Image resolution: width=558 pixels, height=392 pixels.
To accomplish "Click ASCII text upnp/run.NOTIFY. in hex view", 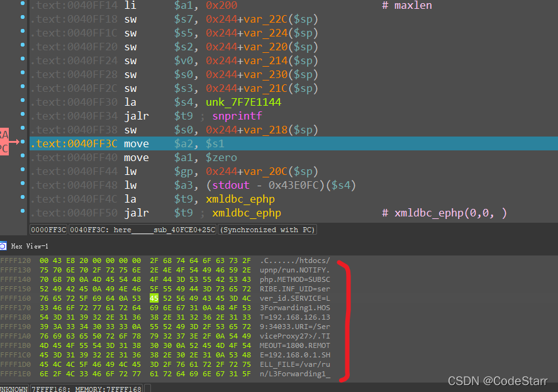I will point(294,270).
